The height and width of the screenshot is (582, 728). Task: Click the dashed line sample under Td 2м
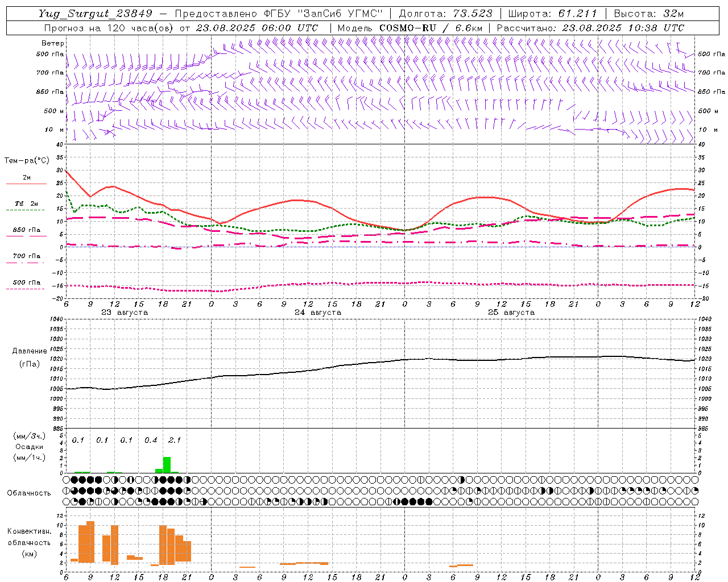[x=26, y=210]
